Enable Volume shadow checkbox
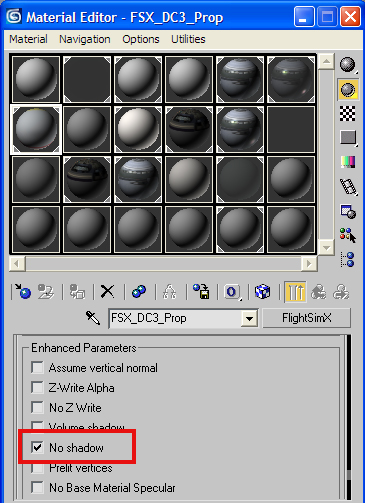This screenshot has height=503, width=365. click(37, 425)
